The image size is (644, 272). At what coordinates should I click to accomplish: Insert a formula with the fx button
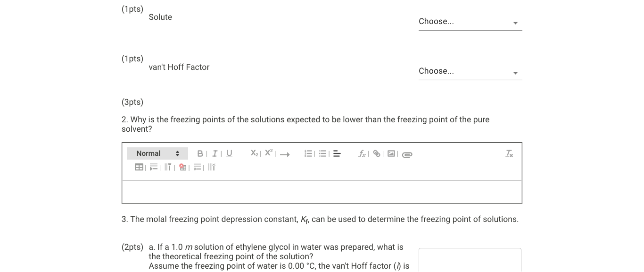[x=362, y=153]
